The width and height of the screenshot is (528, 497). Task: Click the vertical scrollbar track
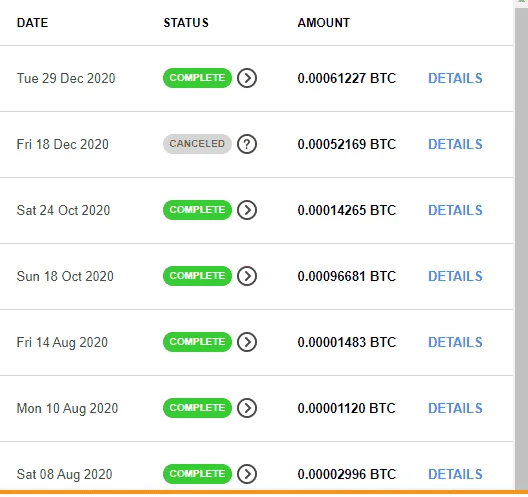tap(521, 248)
